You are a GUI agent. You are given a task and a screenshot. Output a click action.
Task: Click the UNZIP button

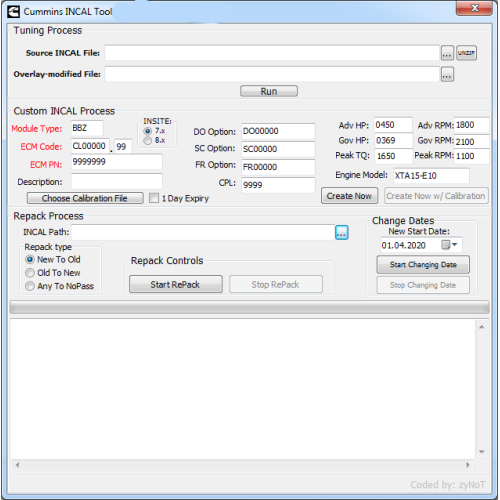(x=466, y=53)
